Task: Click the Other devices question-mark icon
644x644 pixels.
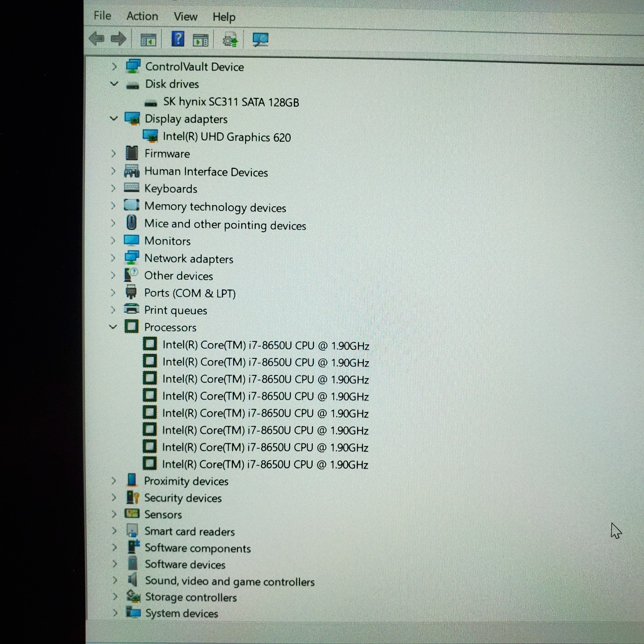Action: (131, 275)
